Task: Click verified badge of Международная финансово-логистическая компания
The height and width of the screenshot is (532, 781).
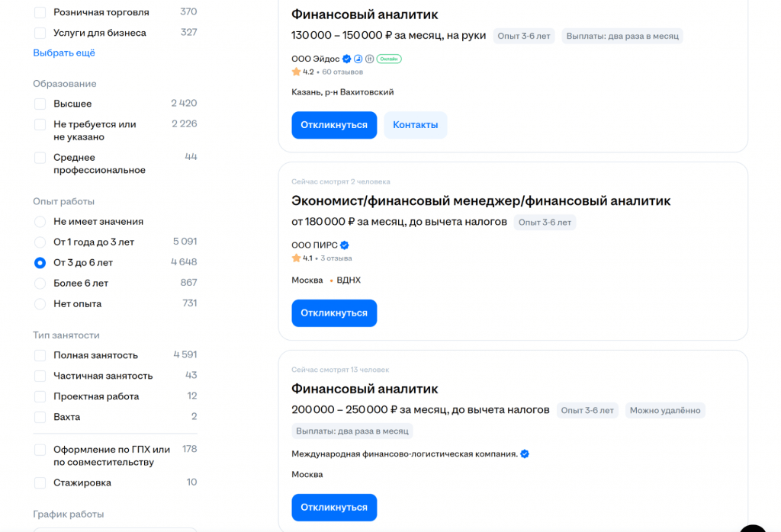Action: [x=525, y=454]
